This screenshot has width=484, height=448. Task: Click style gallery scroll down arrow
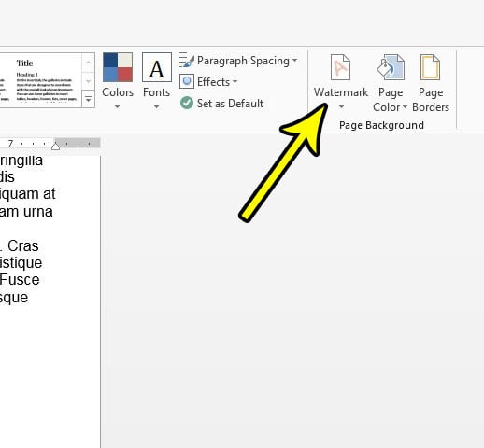pyautogui.click(x=89, y=81)
